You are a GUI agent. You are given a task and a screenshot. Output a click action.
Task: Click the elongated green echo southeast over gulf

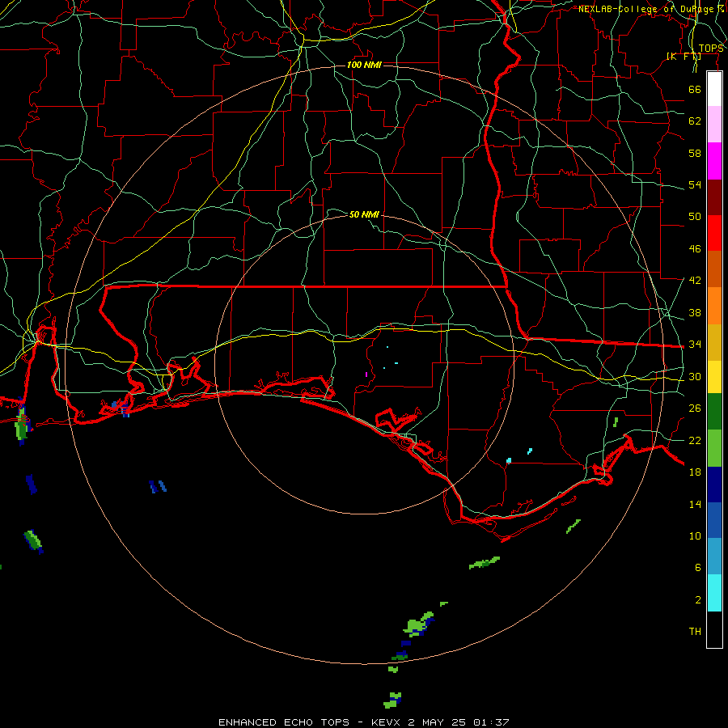(x=485, y=562)
